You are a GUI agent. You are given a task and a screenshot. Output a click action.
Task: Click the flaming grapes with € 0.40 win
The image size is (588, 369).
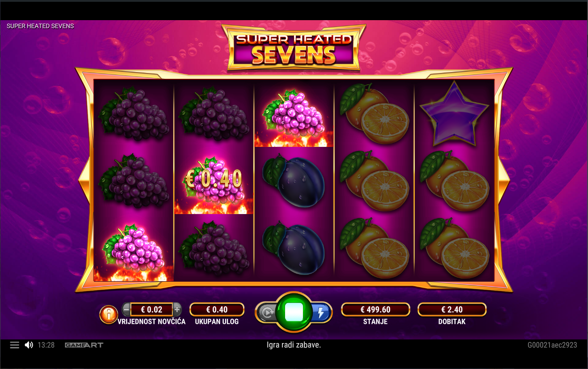tap(214, 181)
